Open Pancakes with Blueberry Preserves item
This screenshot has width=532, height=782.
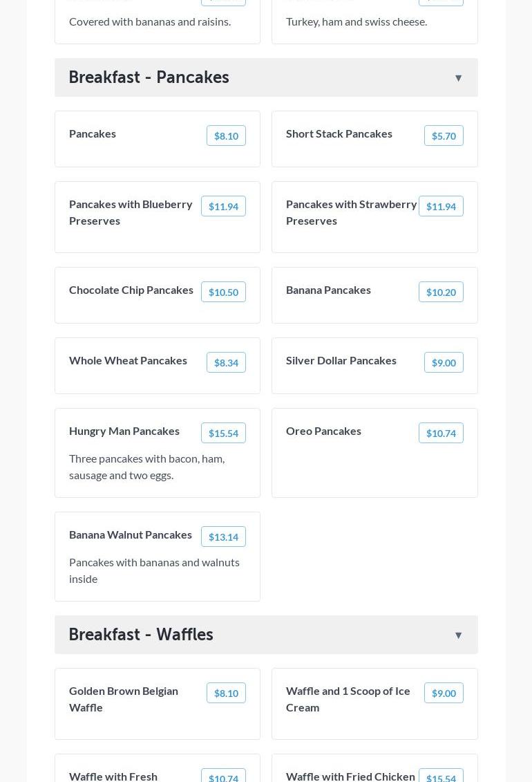coord(131,212)
